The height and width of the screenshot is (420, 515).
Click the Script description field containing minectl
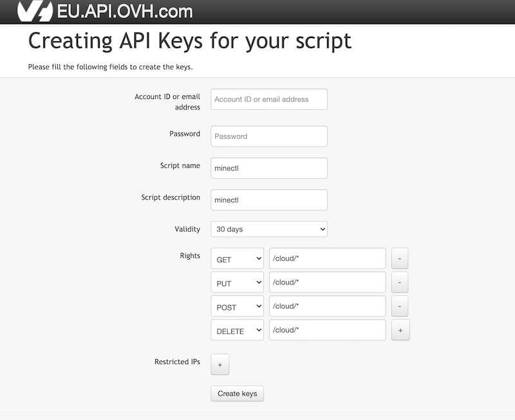[x=269, y=200]
